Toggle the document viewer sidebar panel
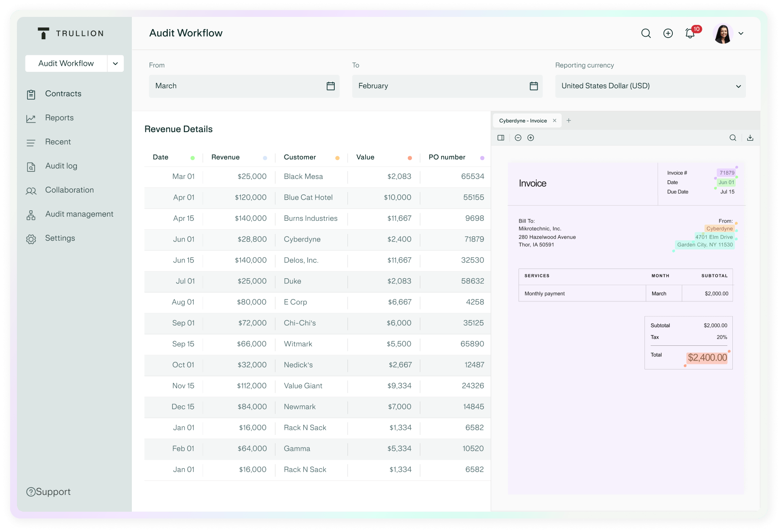Viewport: 781px width, 532px height. click(x=501, y=138)
